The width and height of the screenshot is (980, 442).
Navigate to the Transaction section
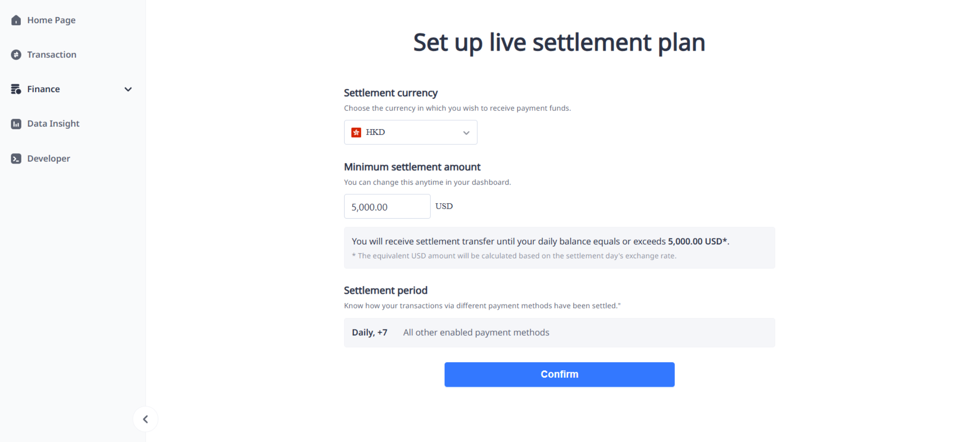click(x=51, y=54)
